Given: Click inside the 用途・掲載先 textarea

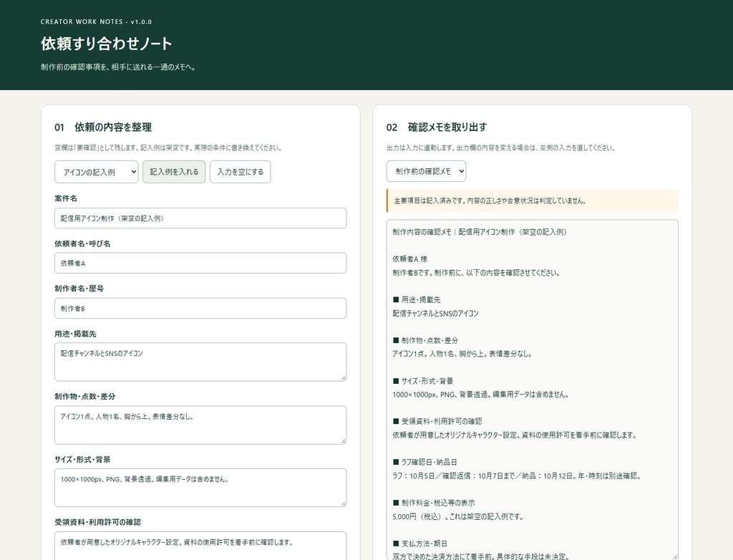Looking at the screenshot, I should pos(200,362).
